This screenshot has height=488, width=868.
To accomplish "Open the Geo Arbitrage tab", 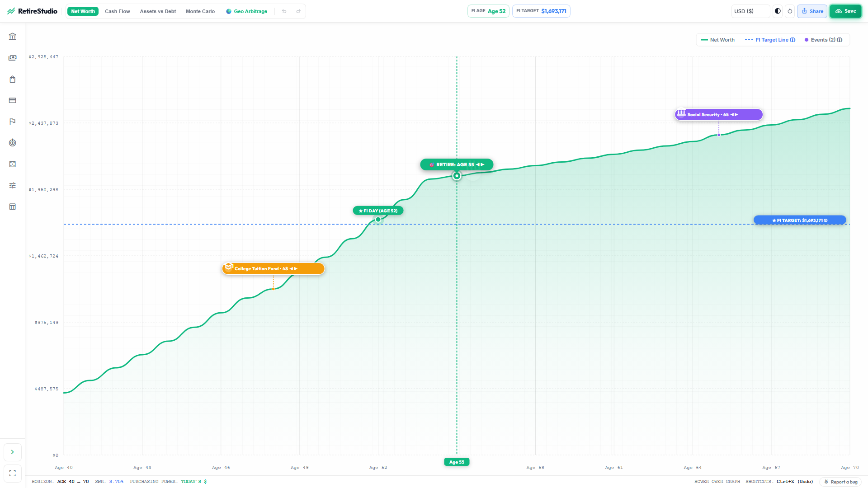I will tap(247, 11).
